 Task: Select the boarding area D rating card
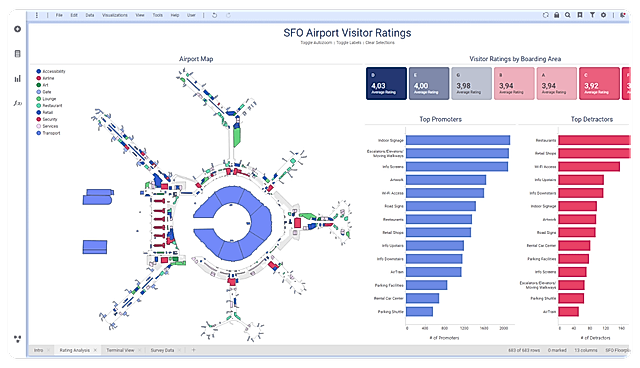[x=386, y=84]
